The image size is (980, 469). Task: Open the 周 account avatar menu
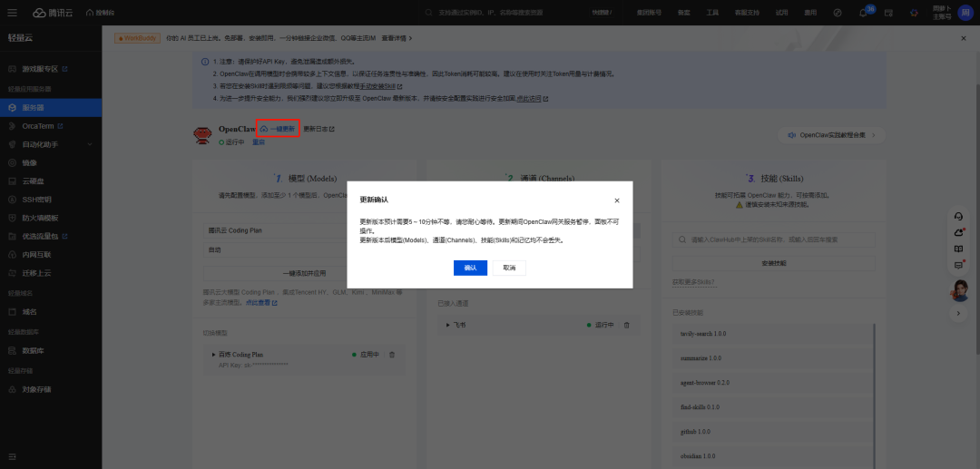pyautogui.click(x=965, y=13)
